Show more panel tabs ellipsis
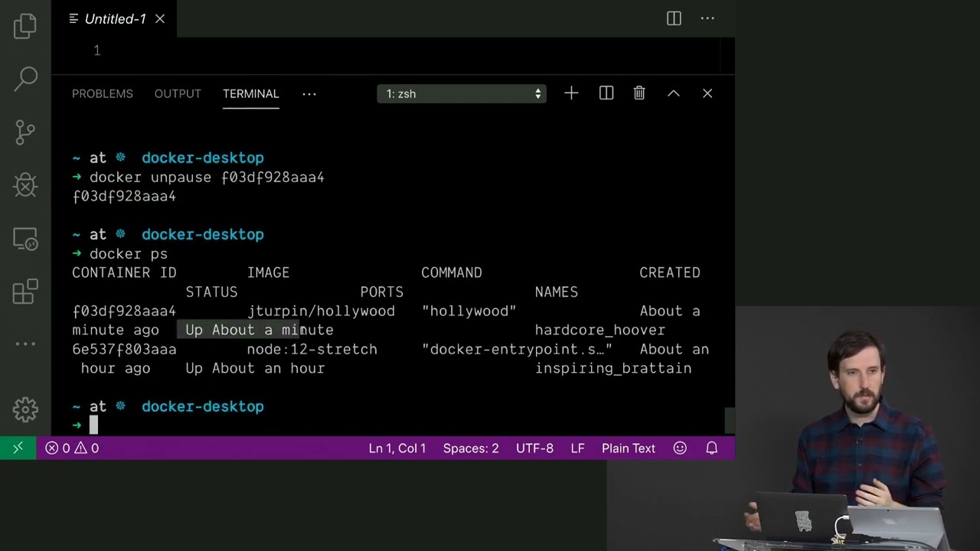This screenshot has width=980, height=551. point(309,93)
